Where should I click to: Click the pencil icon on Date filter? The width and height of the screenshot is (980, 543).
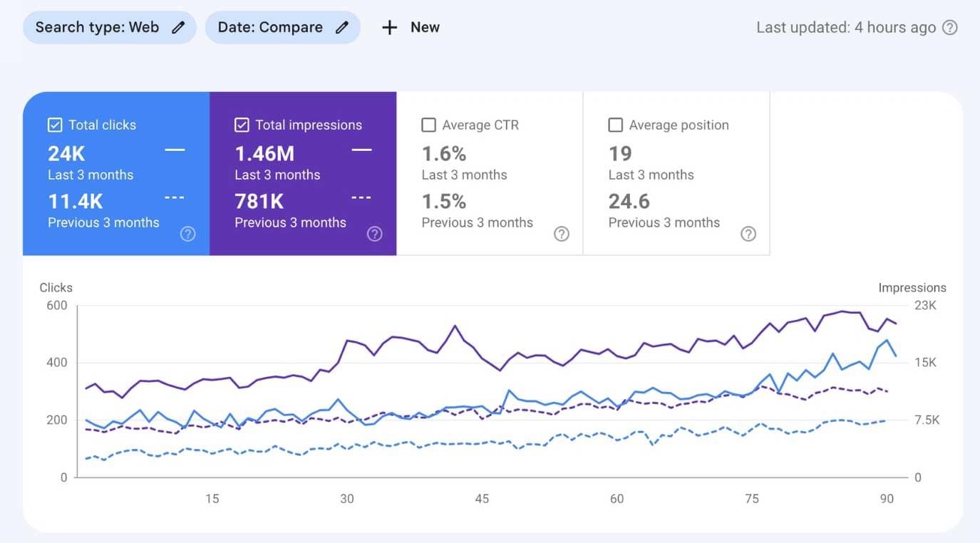pos(342,28)
